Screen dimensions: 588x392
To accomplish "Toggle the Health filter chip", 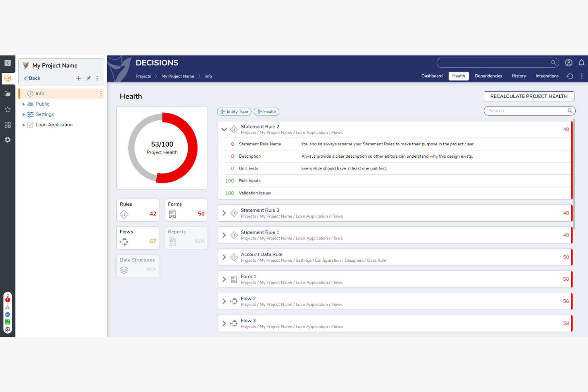I will [267, 111].
